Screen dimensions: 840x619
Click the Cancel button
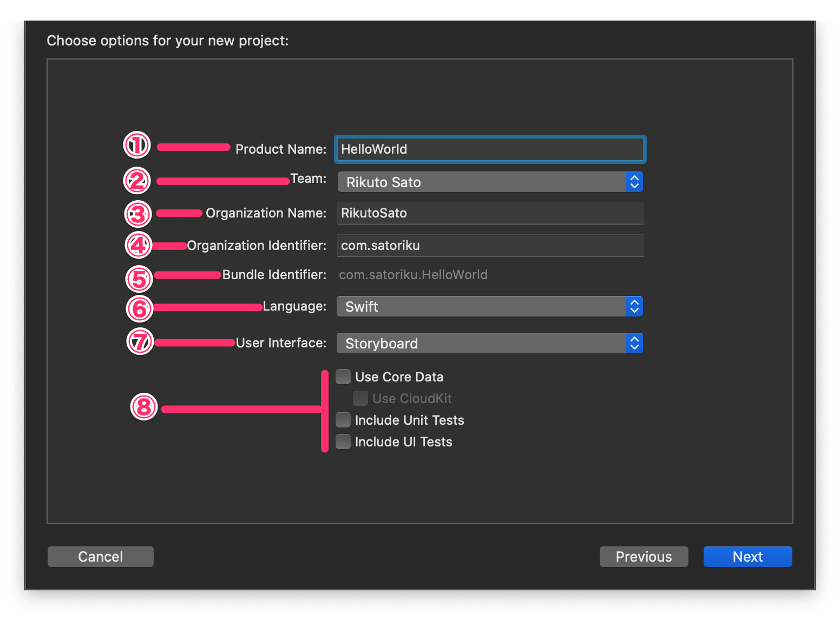pos(101,557)
